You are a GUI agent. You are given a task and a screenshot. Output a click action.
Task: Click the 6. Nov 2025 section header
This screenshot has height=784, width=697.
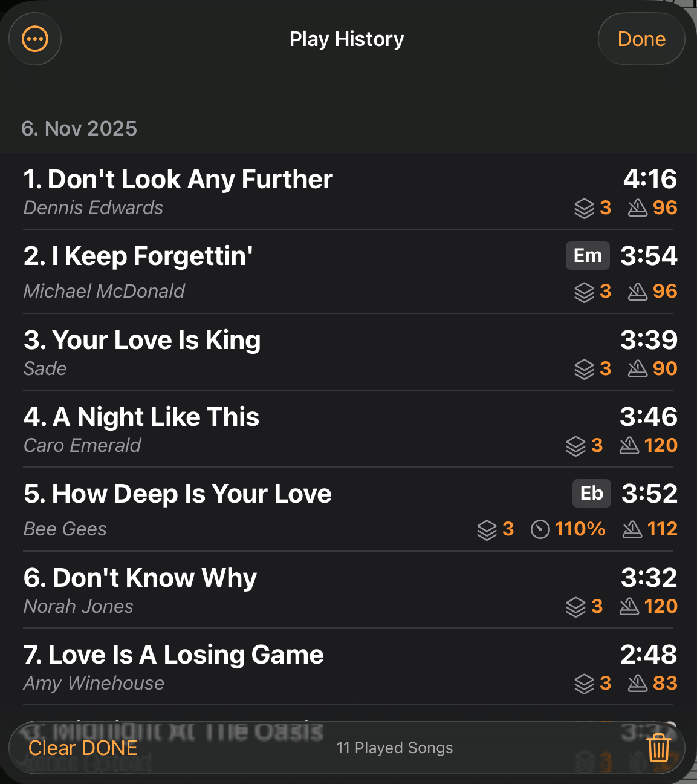[79, 128]
